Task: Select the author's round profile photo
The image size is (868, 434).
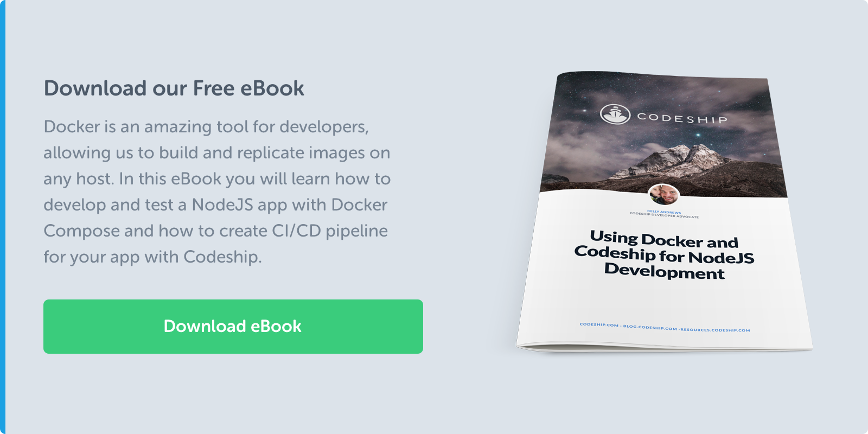Action: point(664,194)
